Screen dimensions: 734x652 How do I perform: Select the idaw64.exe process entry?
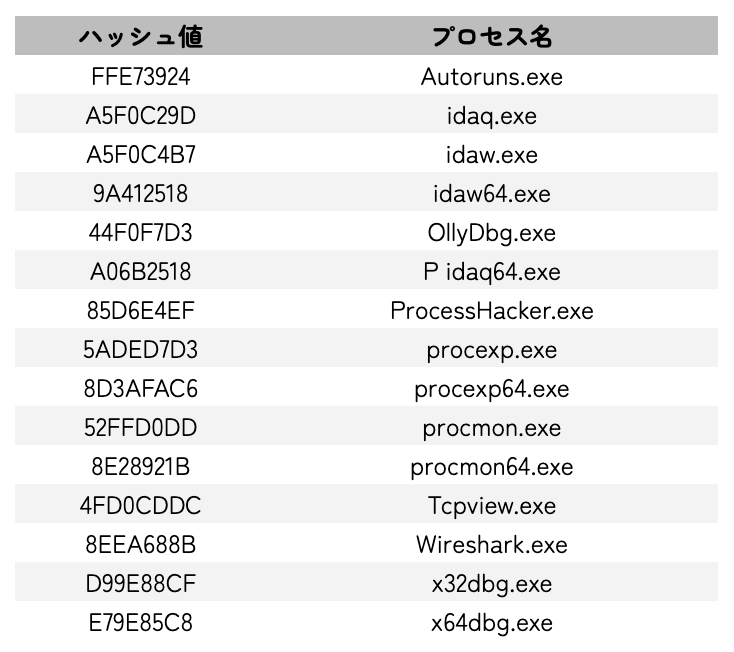492,193
